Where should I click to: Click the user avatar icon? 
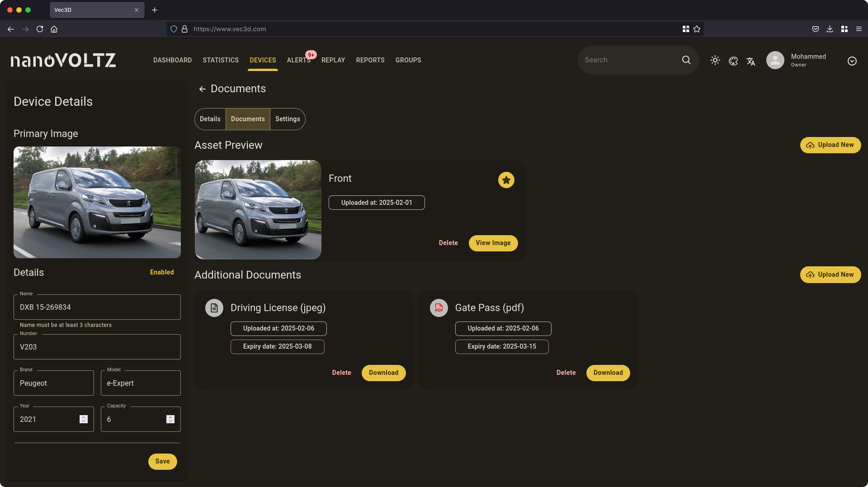775,60
